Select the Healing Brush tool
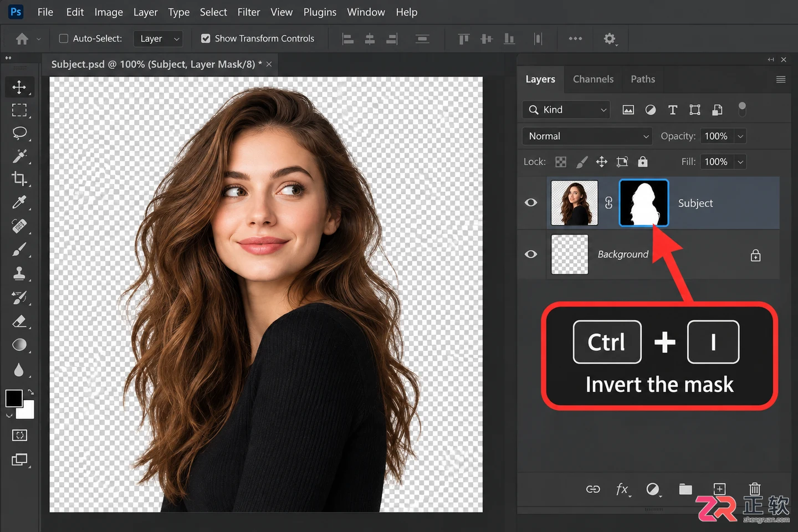 [19, 226]
